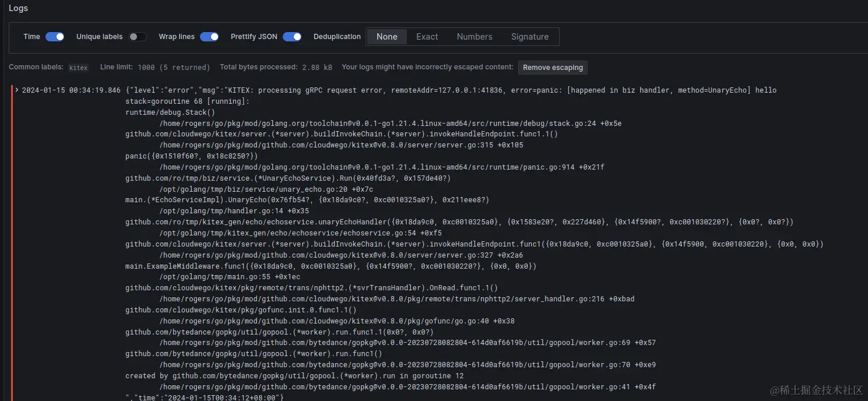Screen dimensions: 868x401
Task: Click the created by goroutine 12 line
Action: pos(294,376)
